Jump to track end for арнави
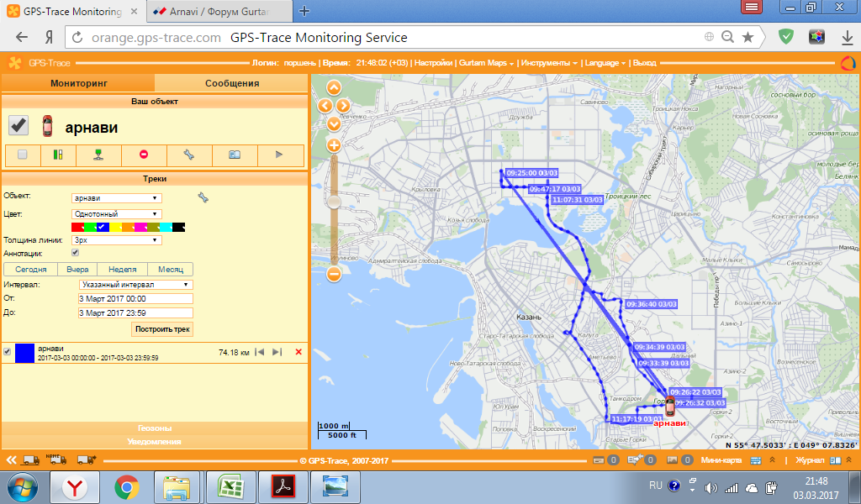 pos(277,352)
